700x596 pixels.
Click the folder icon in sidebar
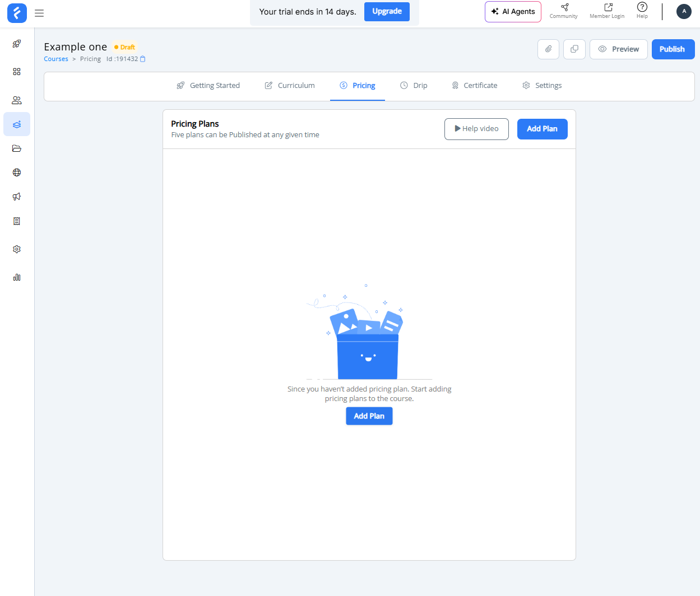[17, 148]
